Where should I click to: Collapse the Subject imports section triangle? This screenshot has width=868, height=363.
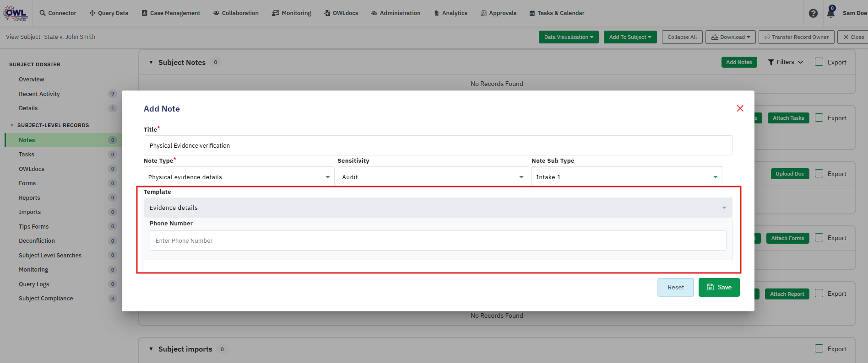151,349
